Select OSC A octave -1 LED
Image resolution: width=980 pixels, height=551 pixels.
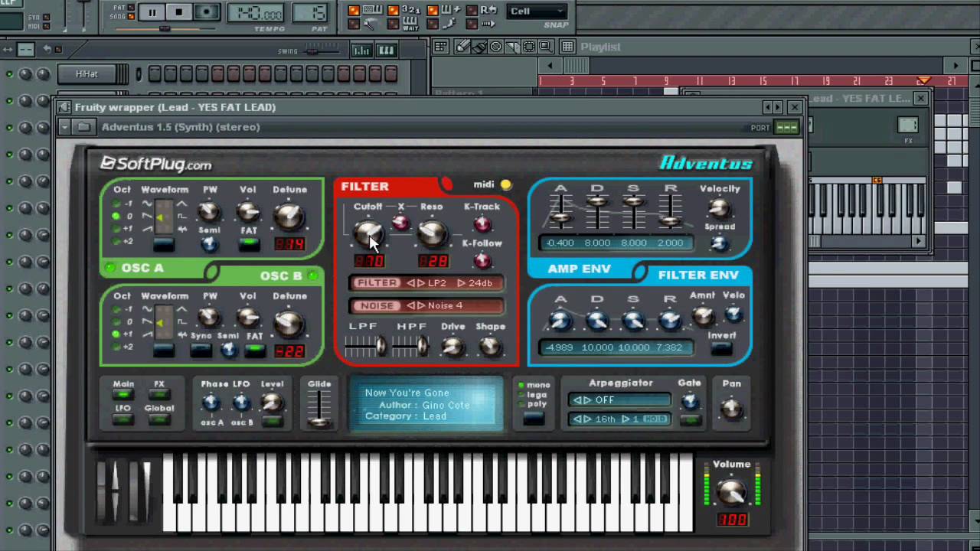tap(116, 204)
